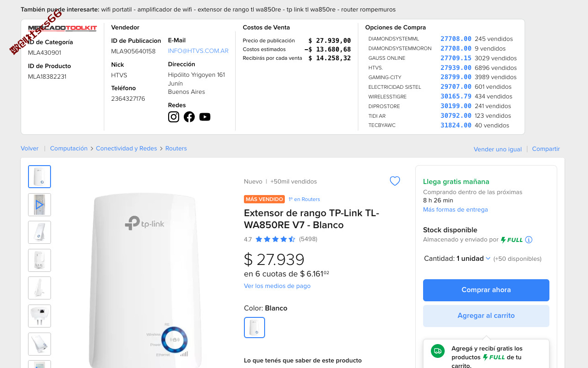The image size is (588, 368).
Task: Select third product thumbnail
Action: (40, 232)
